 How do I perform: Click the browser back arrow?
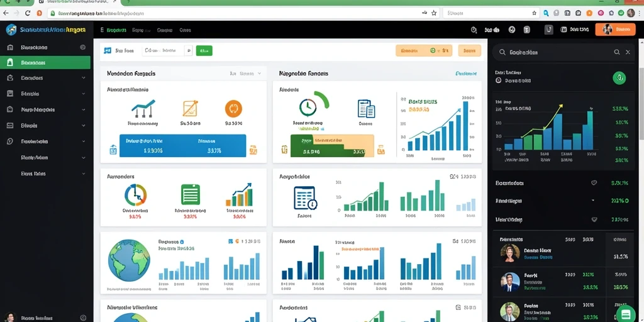pyautogui.click(x=6, y=13)
